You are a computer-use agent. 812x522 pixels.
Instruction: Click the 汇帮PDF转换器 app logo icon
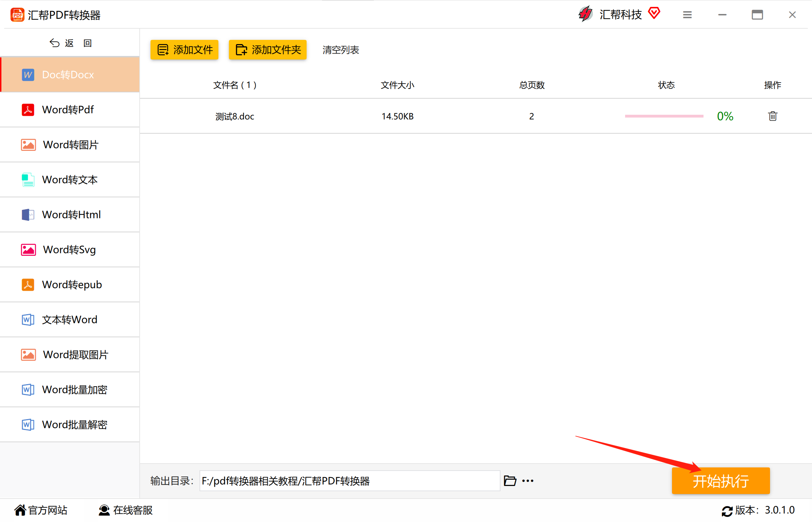(x=17, y=15)
